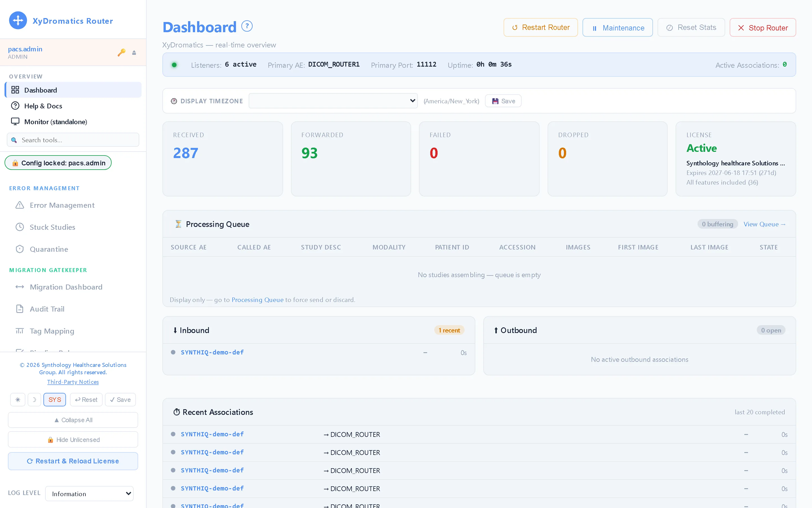Screen dimensions: 812x508
Task: Open Audit Trail page
Action: tap(47, 309)
